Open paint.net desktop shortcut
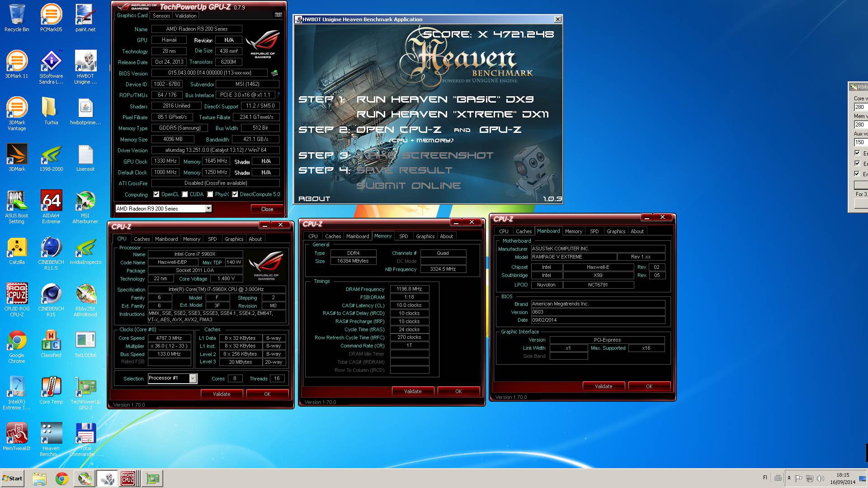Screen dimensions: 868x488 coord(85,18)
